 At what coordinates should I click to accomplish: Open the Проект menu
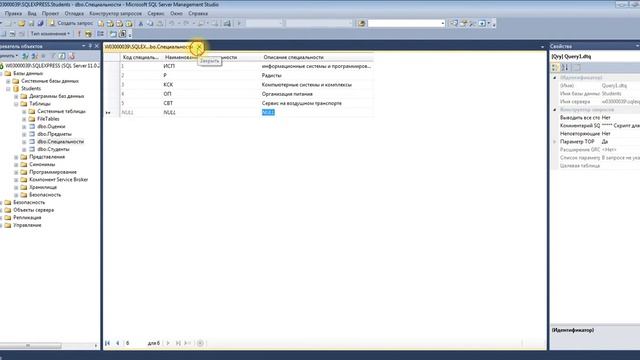50,13
